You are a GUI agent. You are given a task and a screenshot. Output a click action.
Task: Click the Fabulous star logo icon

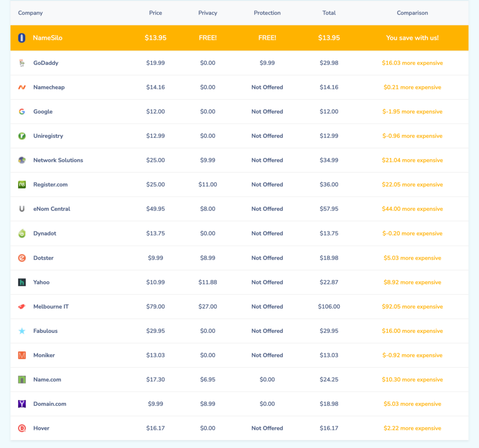(22, 331)
